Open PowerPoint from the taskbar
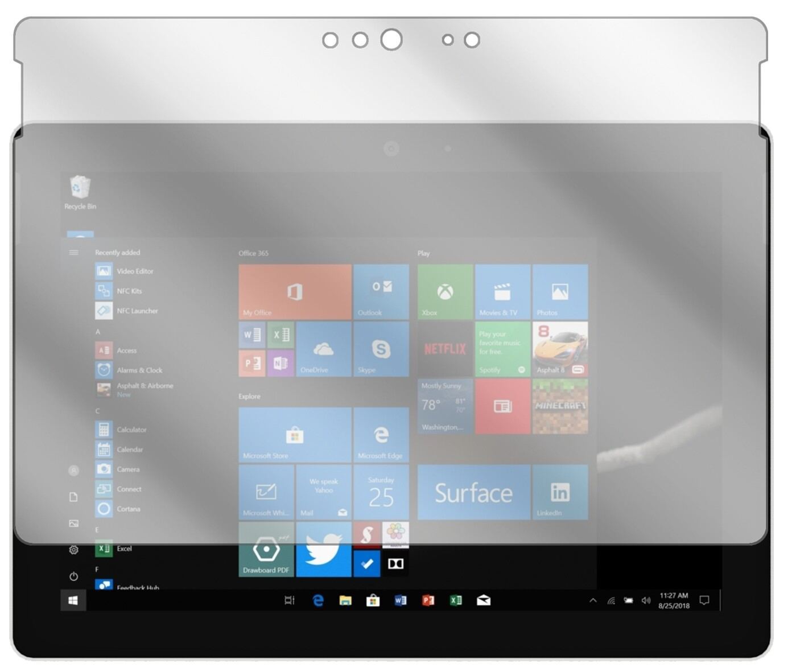Viewport: 796px width, 672px height. pos(428,600)
